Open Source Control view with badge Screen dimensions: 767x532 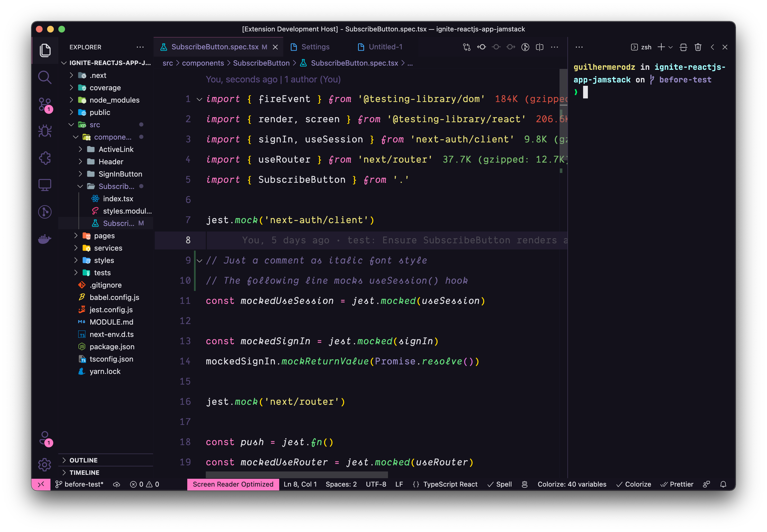(45, 105)
